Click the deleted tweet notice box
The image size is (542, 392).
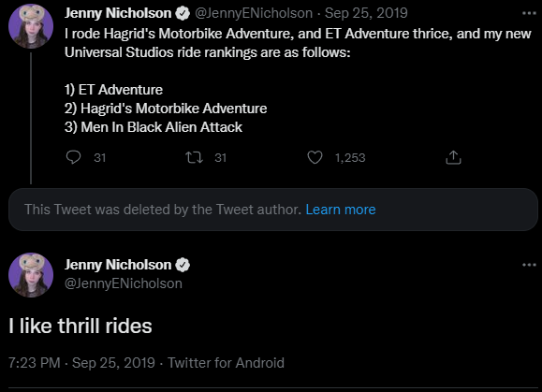click(x=273, y=210)
